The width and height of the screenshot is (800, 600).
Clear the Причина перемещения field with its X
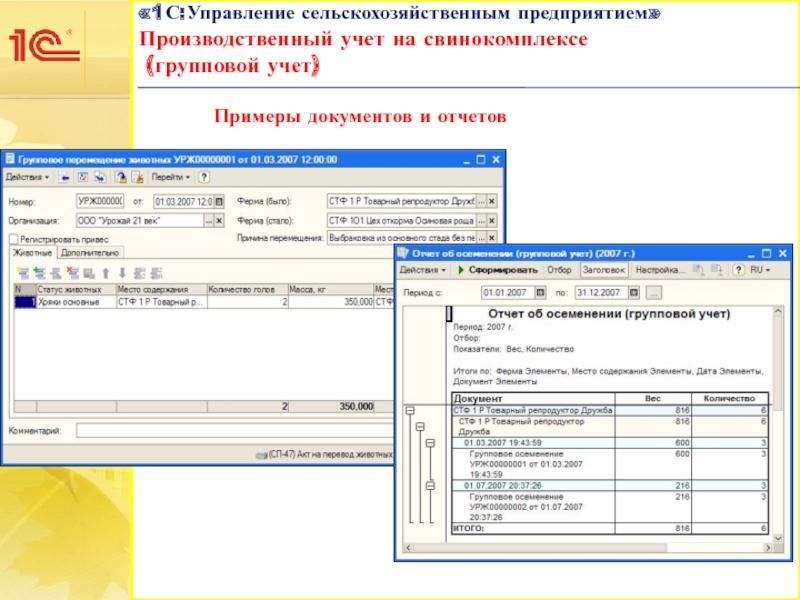[492, 238]
